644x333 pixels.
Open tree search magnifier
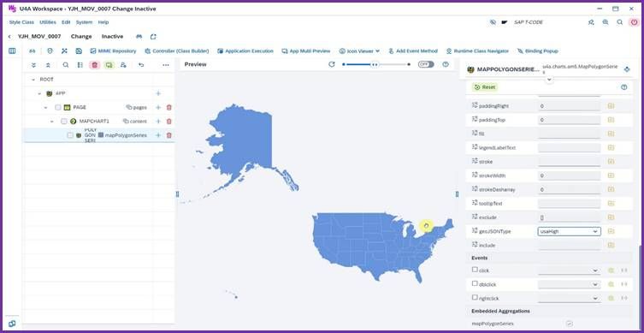click(x=66, y=65)
